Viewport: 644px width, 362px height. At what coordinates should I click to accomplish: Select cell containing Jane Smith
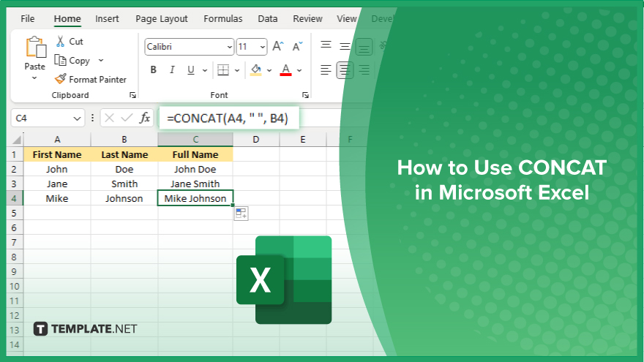(x=195, y=184)
